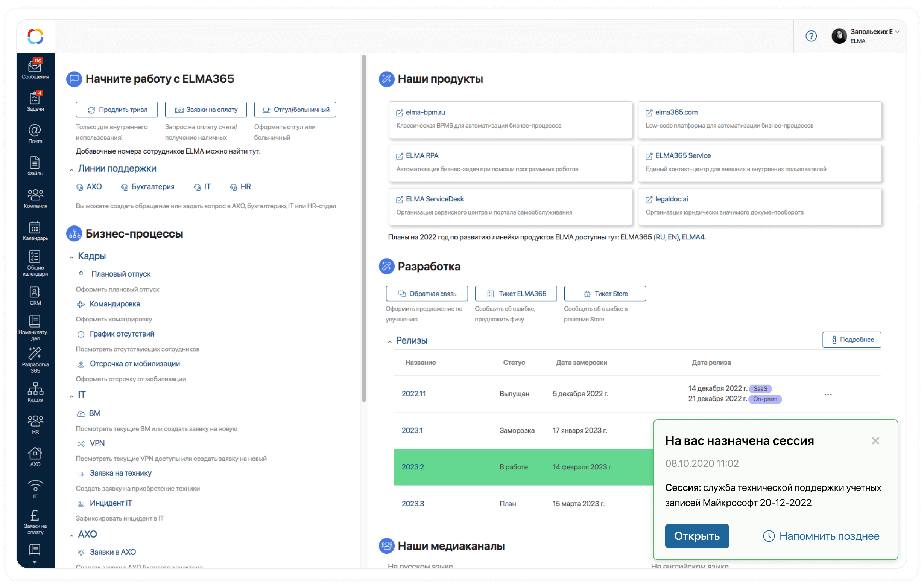
Task: Open CRM sidebar icon
Action: coord(35,296)
